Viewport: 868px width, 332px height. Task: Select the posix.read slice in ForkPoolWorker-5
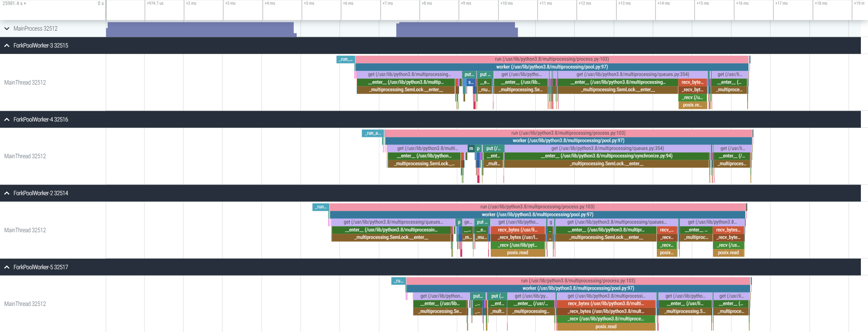pyautogui.click(x=606, y=327)
